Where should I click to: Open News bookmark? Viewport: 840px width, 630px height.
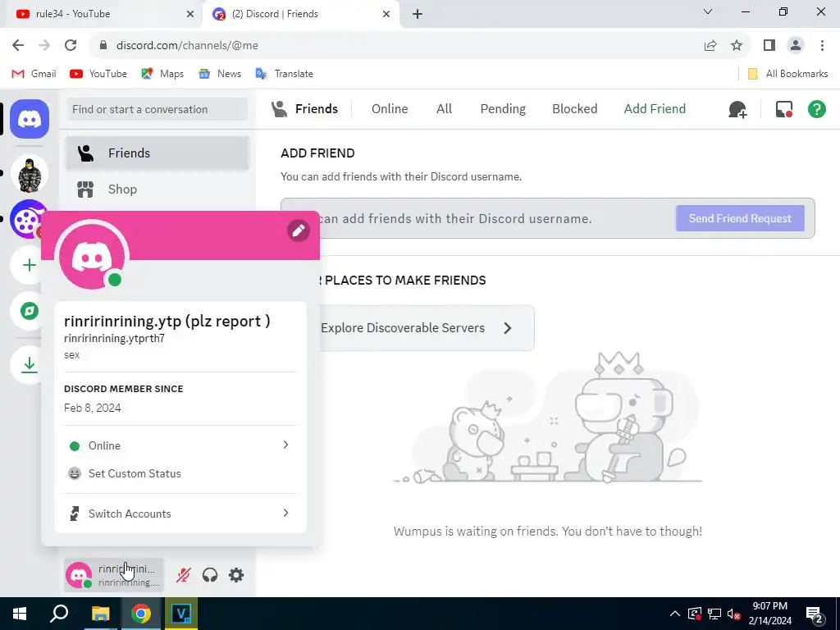tap(220, 74)
